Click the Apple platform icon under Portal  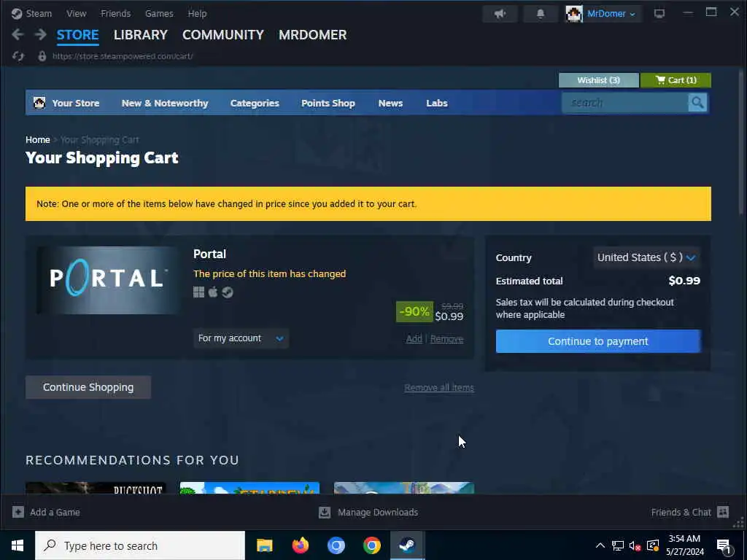[213, 292]
